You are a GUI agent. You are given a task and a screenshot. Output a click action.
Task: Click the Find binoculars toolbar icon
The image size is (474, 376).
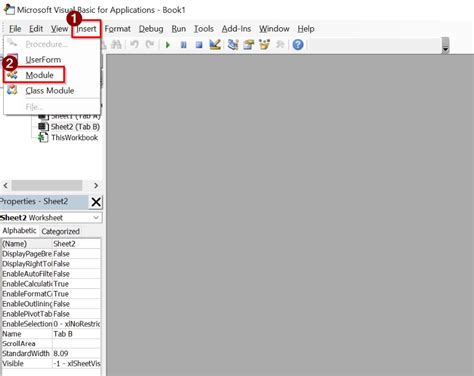click(116, 44)
